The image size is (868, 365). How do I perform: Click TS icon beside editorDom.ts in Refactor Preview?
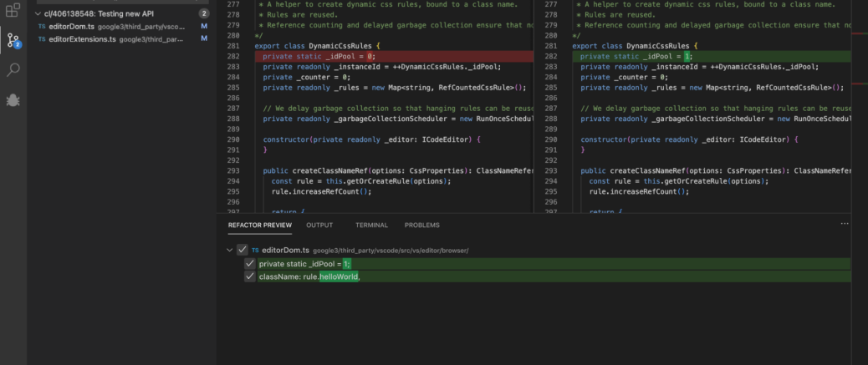tap(255, 251)
